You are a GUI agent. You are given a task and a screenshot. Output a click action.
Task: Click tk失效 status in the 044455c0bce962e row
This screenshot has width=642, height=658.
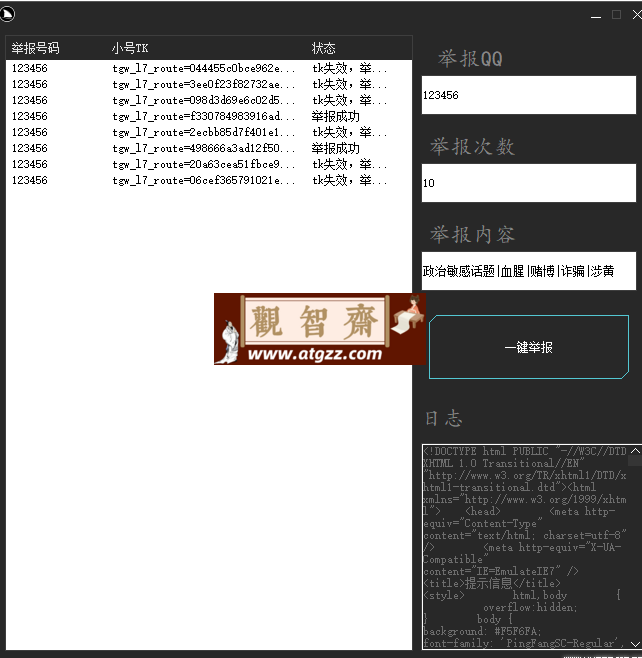click(349, 68)
